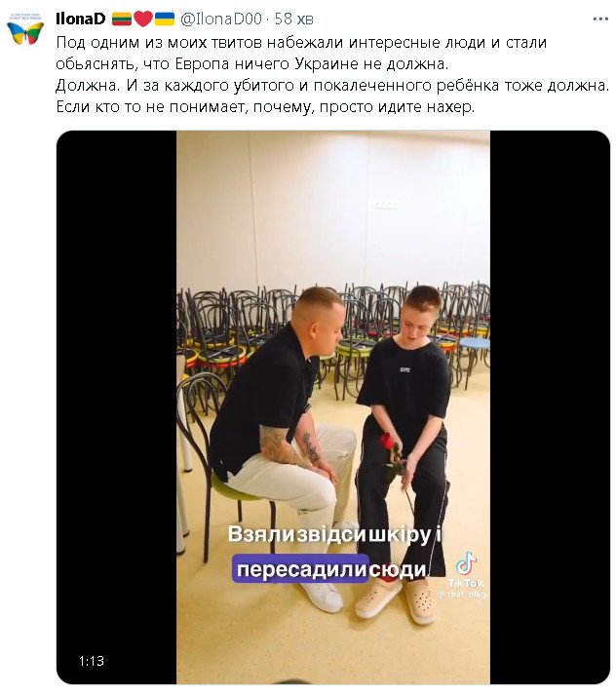Screen dimensions: 616x695
Task: Click the tweet line starting Должна. И за каждого
Action: pos(332,85)
